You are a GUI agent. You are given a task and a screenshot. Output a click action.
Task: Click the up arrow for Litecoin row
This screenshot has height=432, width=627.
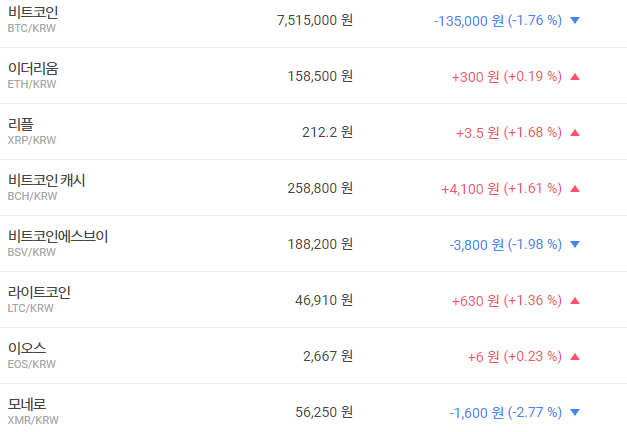point(574,300)
